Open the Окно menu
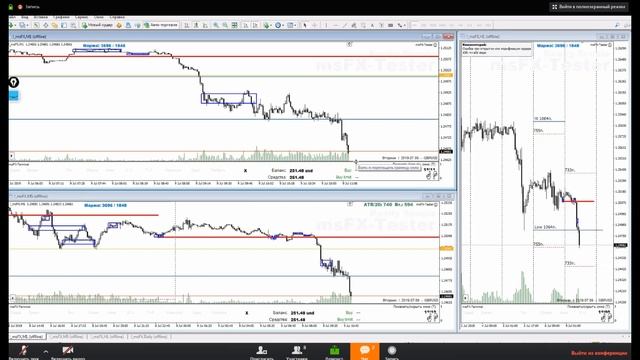 coord(98,17)
